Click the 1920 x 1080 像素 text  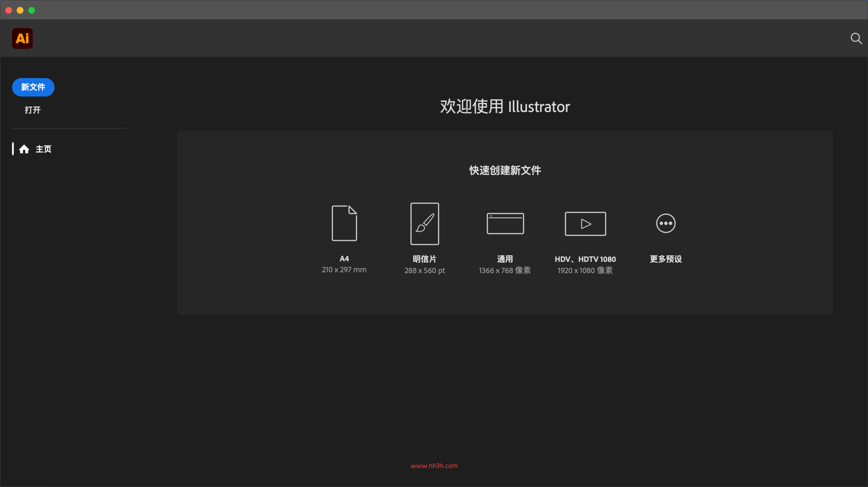585,270
